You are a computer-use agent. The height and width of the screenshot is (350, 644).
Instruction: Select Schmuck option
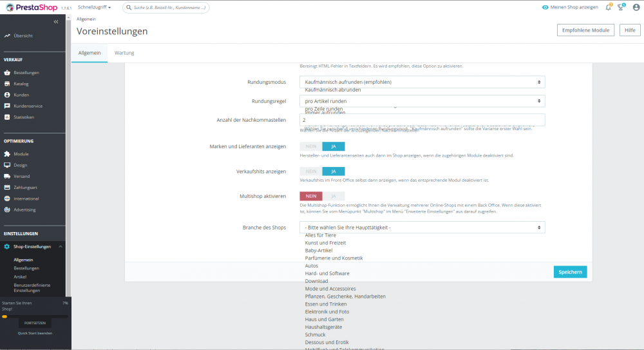coord(315,335)
